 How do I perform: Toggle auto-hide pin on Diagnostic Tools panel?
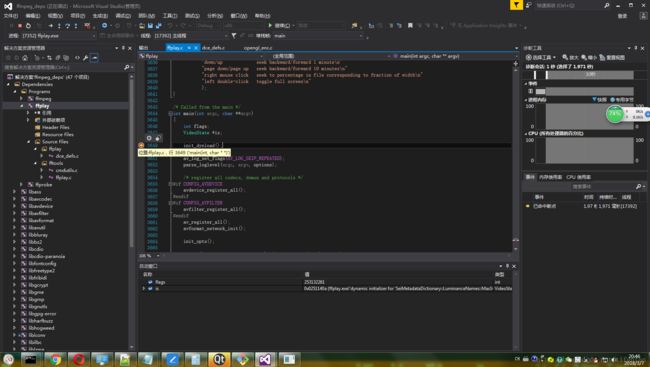pyautogui.click(x=635, y=48)
